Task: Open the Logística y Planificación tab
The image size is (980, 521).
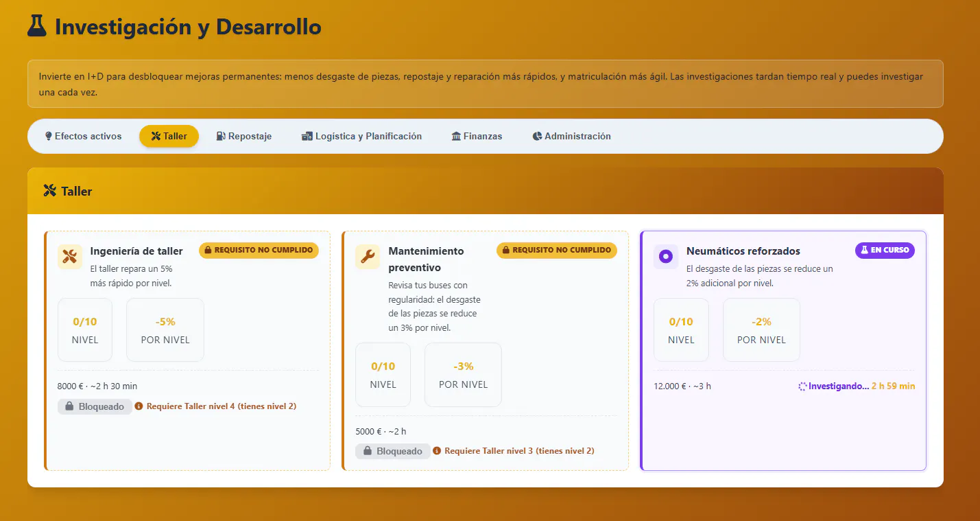Action: click(x=361, y=136)
